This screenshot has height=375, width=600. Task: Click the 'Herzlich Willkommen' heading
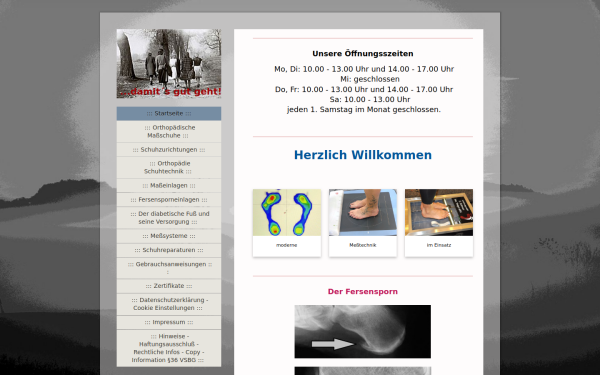[x=363, y=155]
